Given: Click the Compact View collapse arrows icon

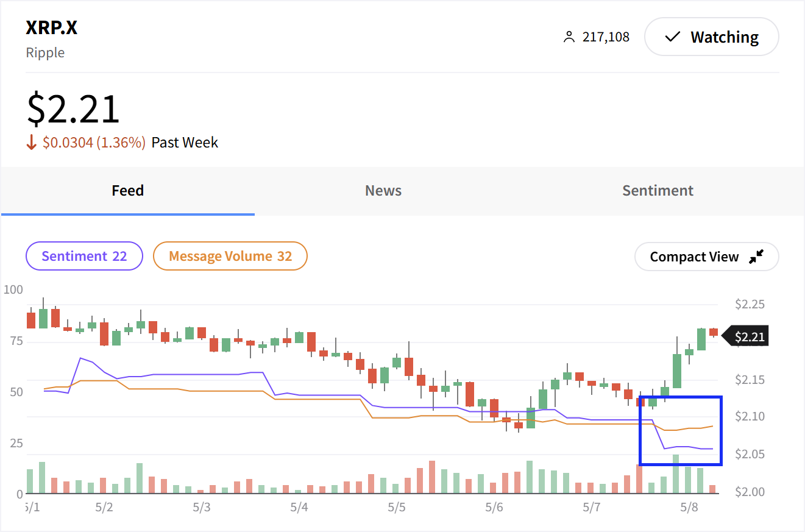Looking at the screenshot, I should pyautogui.click(x=756, y=257).
